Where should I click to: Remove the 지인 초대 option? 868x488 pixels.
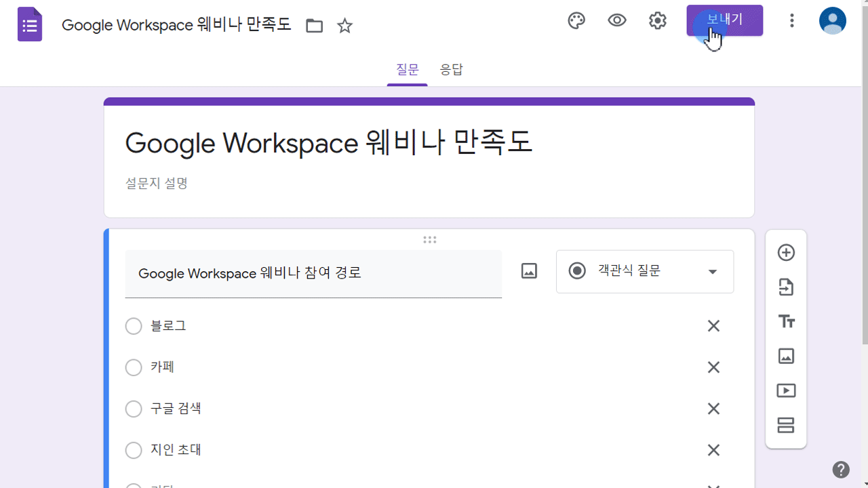pos(713,450)
